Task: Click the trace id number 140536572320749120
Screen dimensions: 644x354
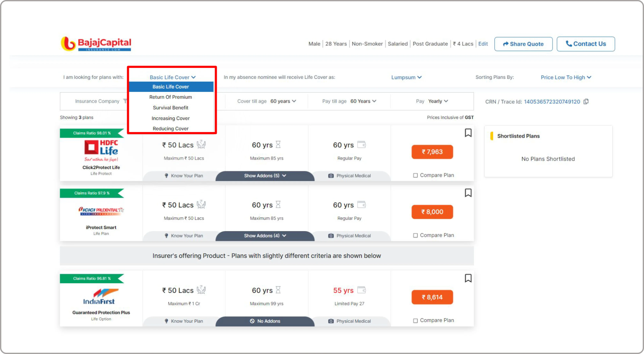Action: [552, 102]
